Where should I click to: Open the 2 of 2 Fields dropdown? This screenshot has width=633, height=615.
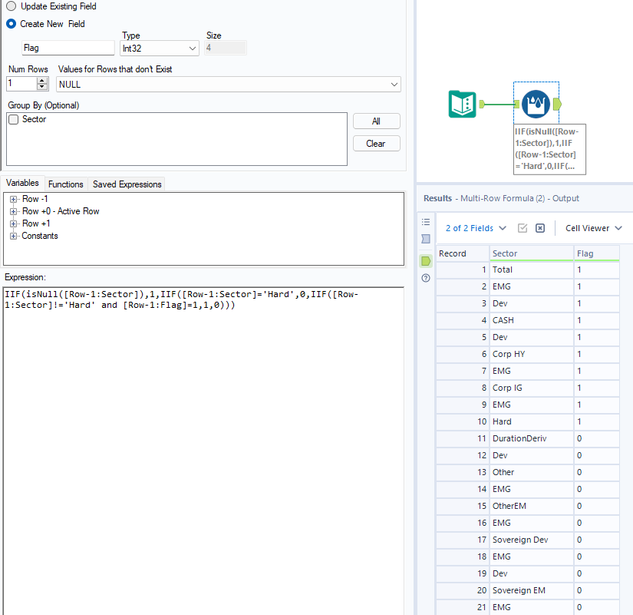click(476, 228)
